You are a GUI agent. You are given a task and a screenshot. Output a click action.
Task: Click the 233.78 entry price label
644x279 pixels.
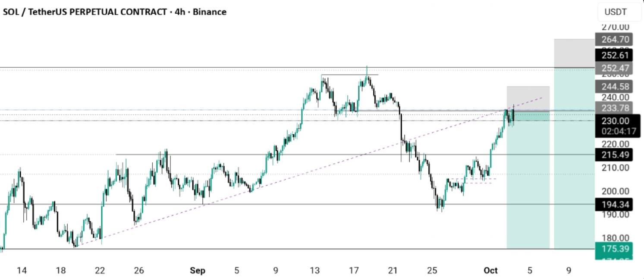click(x=614, y=108)
